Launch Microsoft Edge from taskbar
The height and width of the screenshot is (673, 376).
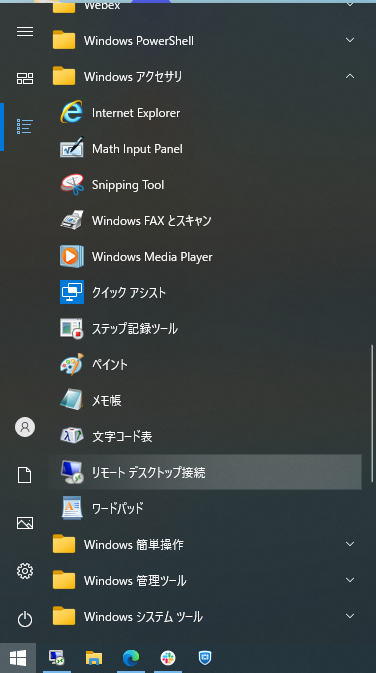tap(131, 658)
